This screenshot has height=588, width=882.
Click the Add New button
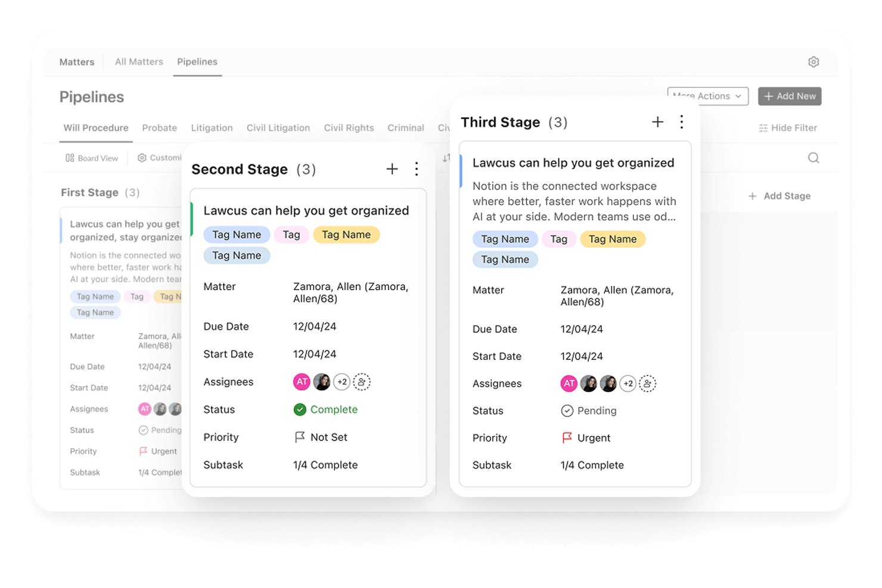tap(790, 96)
